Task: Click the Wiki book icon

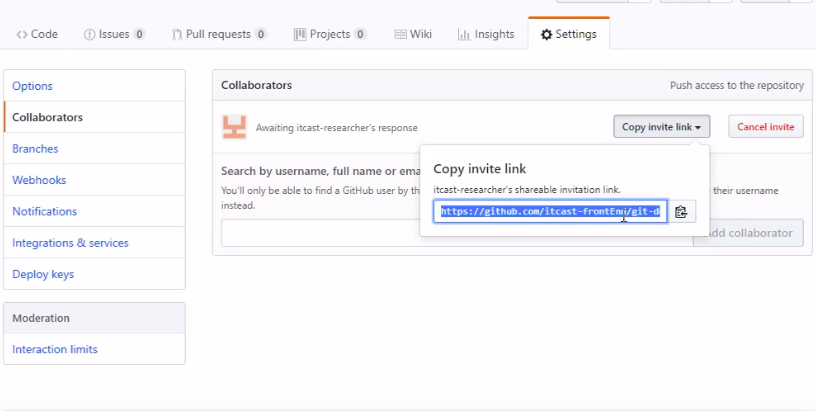Action: (400, 34)
